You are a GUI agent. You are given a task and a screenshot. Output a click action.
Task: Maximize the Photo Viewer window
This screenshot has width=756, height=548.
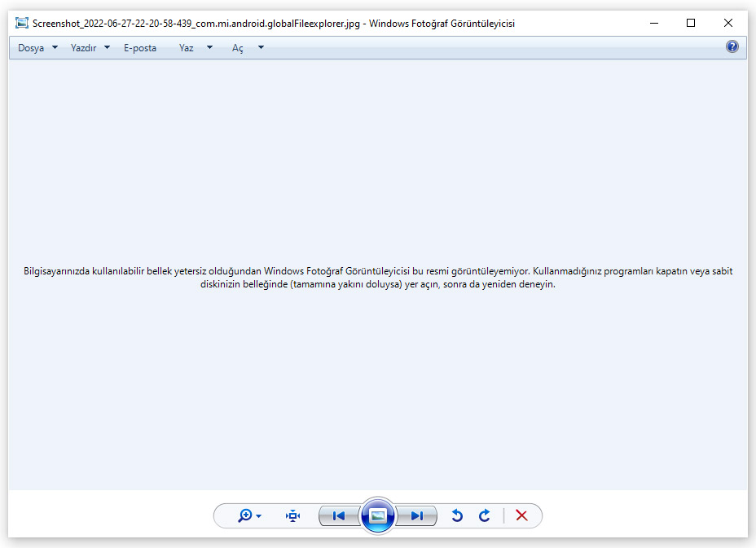tap(691, 23)
